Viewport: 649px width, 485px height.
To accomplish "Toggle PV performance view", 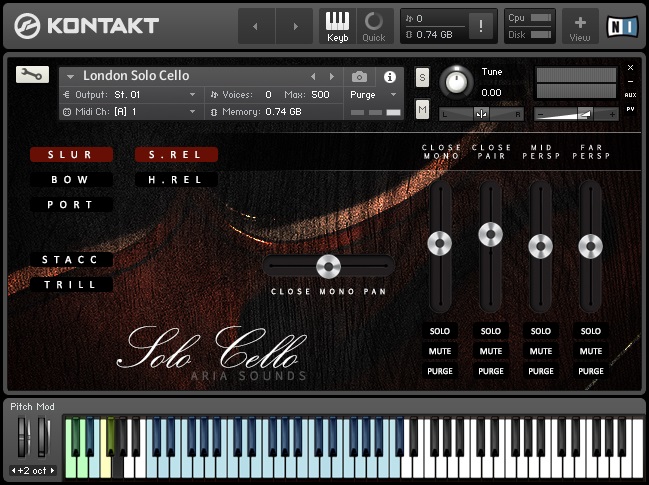I will point(630,109).
